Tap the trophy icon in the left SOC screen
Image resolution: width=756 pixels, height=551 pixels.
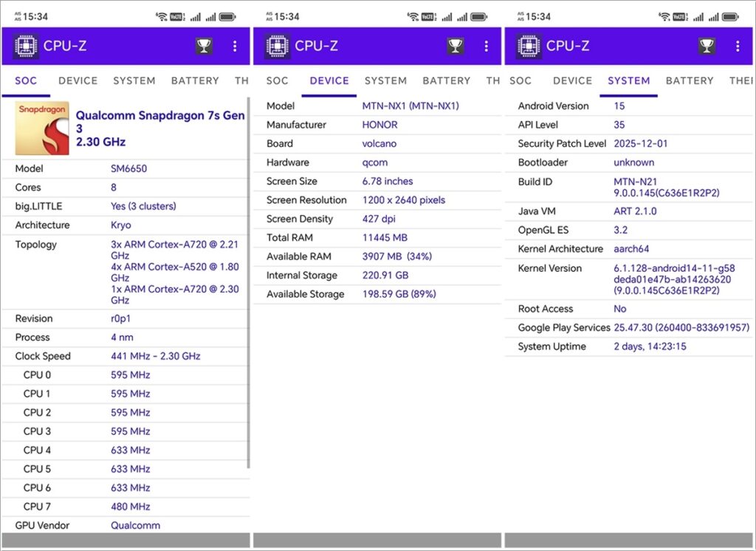point(204,46)
